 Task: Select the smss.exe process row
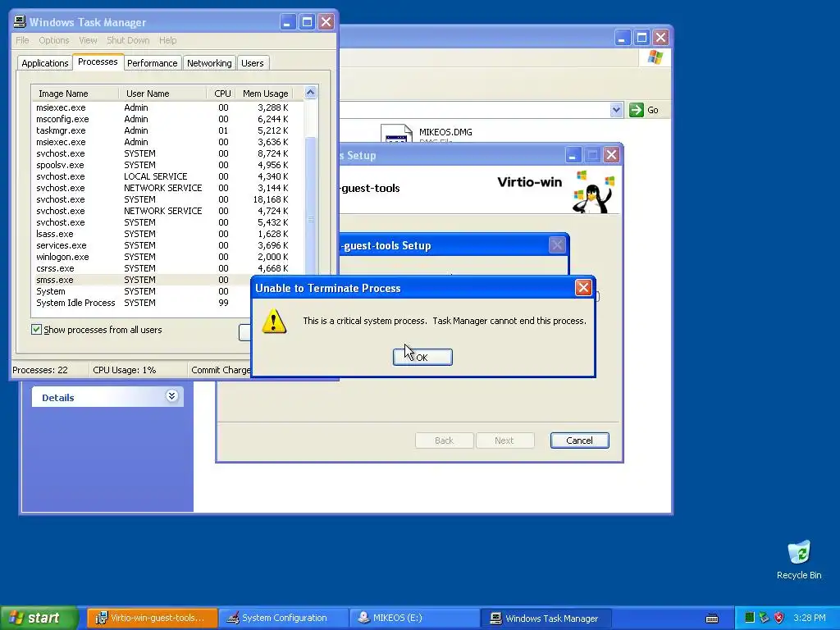pyautogui.click(x=142, y=280)
